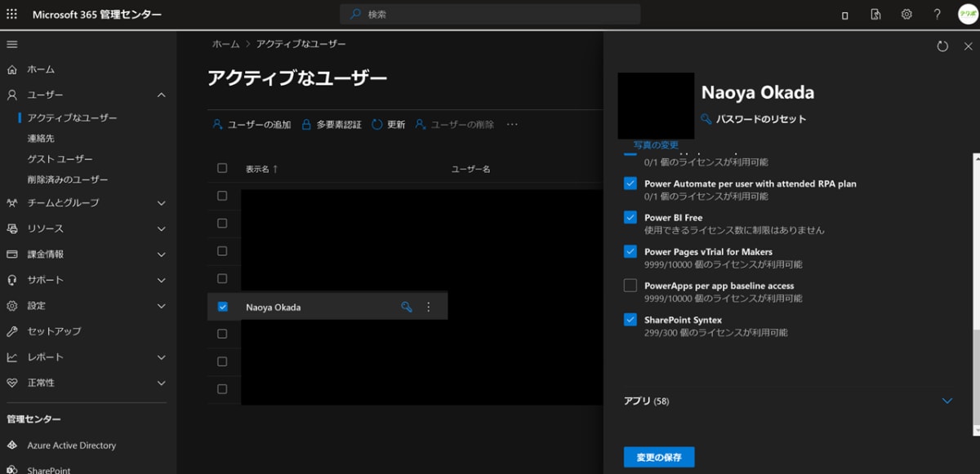This screenshot has width=980, height=474.
Task: Uncheck Power Pages vTrial for Makers
Action: click(630, 251)
